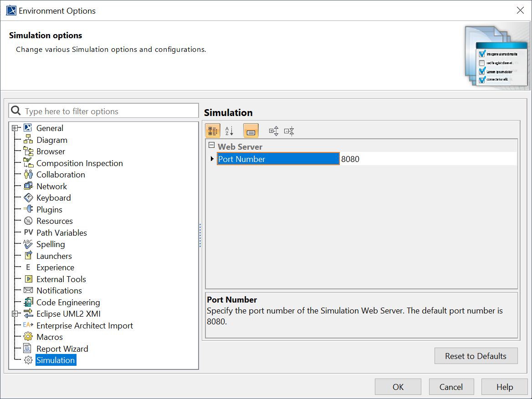Click the search magnifier icon
Viewport: 532px width, 399px height.
[15, 111]
